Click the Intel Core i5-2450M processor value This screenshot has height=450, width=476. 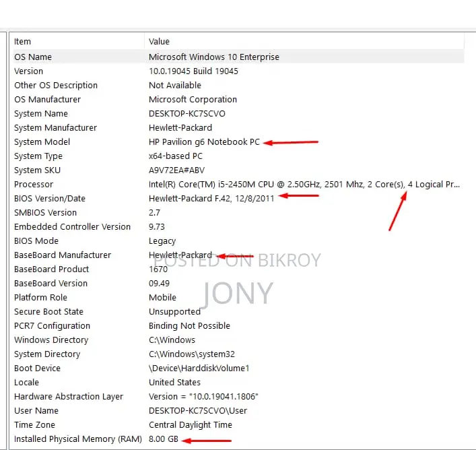pyautogui.click(x=304, y=185)
